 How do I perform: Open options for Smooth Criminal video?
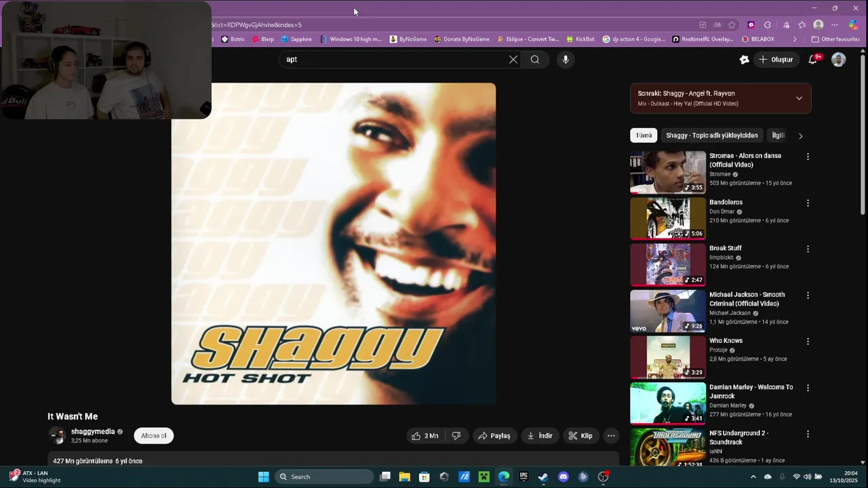click(x=808, y=296)
